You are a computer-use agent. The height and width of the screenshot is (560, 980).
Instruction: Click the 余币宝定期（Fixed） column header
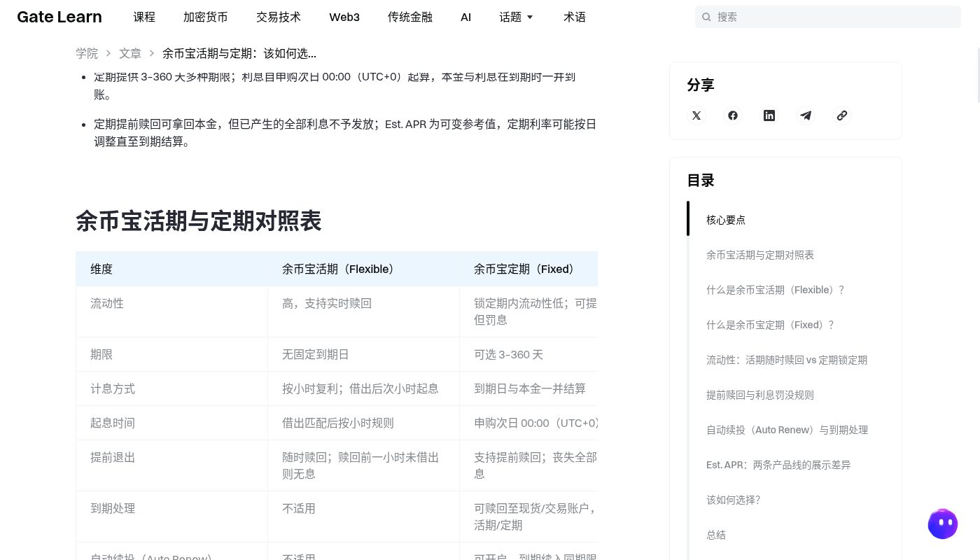(526, 269)
